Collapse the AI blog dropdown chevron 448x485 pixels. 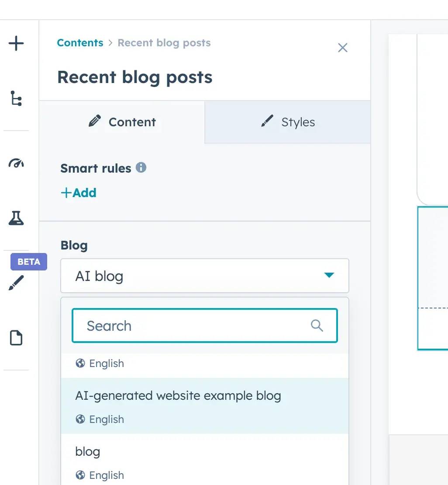tap(330, 276)
